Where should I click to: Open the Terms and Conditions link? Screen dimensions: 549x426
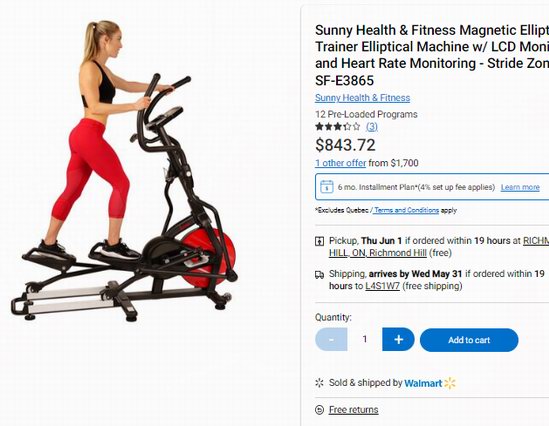click(406, 210)
